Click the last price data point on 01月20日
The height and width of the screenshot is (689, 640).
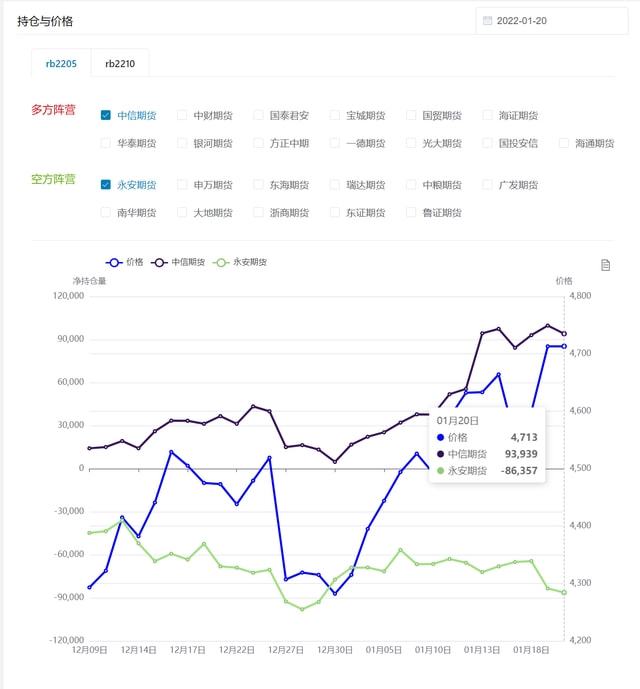click(564, 346)
